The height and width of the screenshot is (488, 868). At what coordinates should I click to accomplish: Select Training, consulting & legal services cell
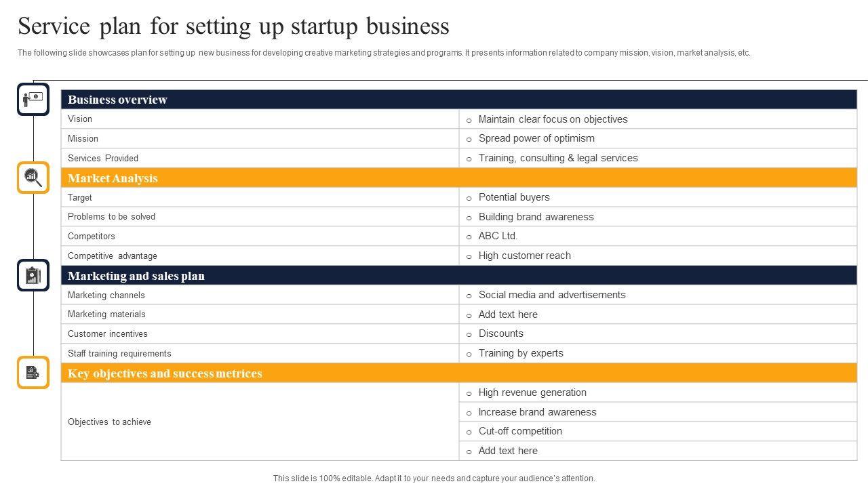coord(557,158)
